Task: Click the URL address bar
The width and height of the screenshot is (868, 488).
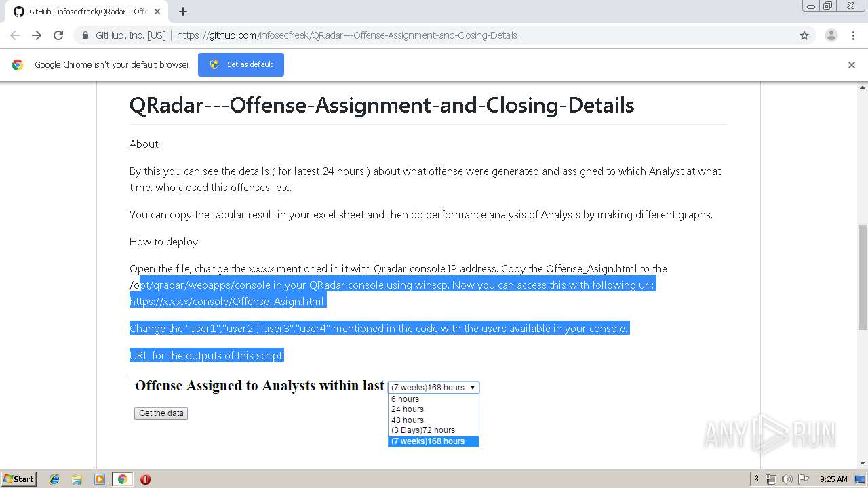Action: [x=434, y=35]
